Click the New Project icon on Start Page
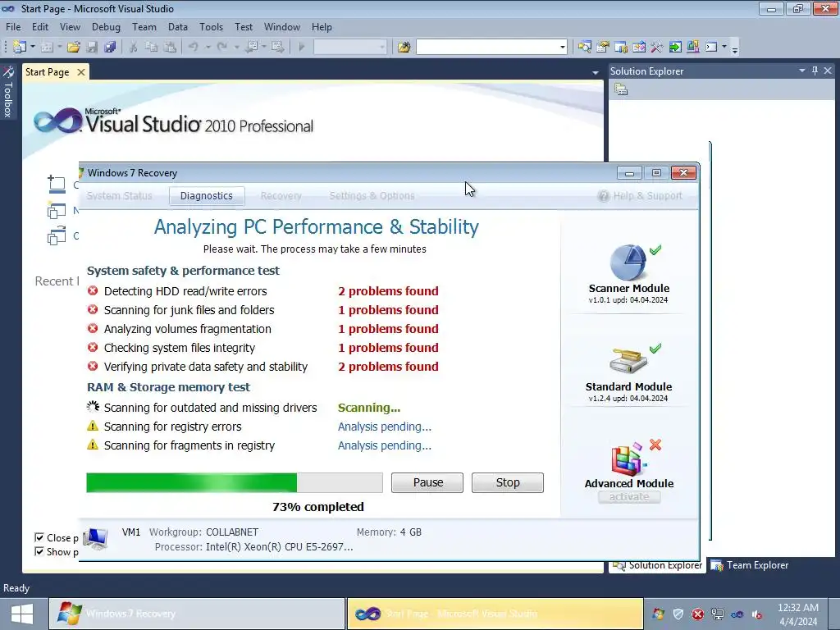Screen dimensions: 840x630 click(x=57, y=210)
